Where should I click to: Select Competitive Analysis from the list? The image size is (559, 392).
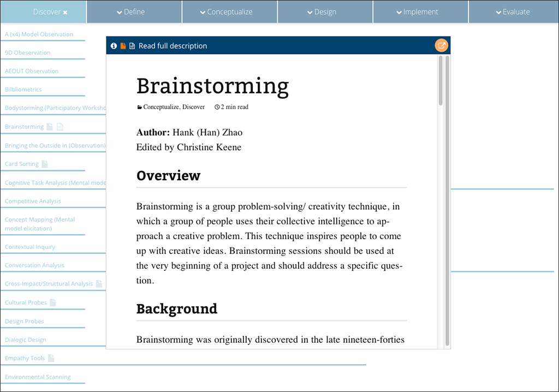point(33,201)
